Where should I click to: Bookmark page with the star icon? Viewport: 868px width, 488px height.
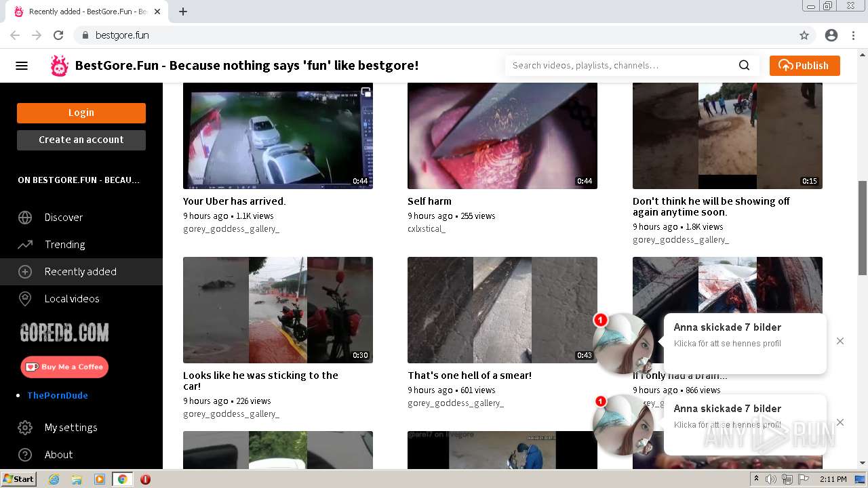point(804,35)
